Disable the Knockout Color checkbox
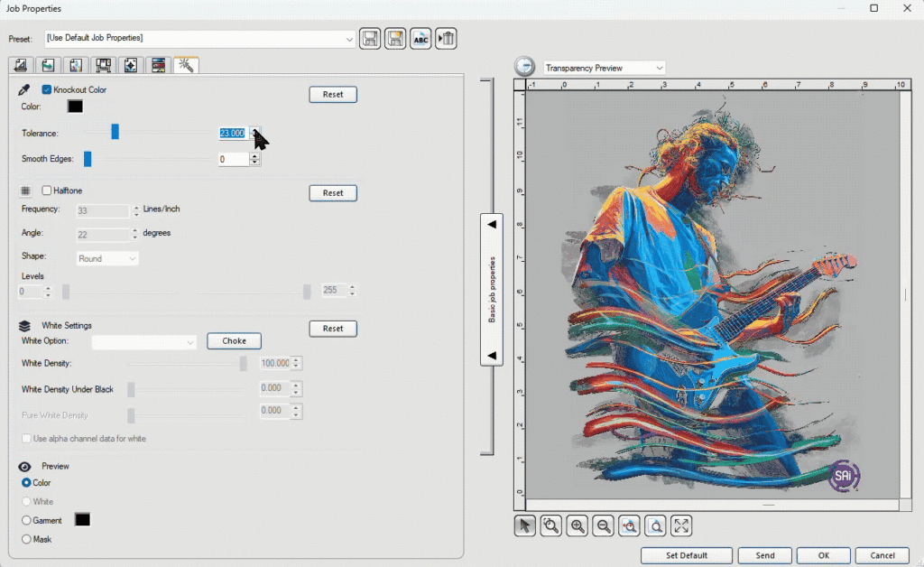This screenshot has height=567, width=924. pyautogui.click(x=46, y=89)
